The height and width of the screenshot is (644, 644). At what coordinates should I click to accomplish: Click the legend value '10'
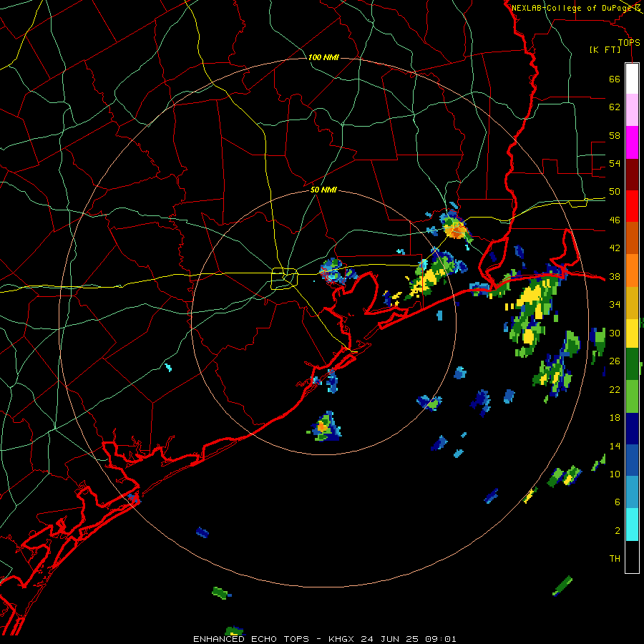click(x=615, y=474)
